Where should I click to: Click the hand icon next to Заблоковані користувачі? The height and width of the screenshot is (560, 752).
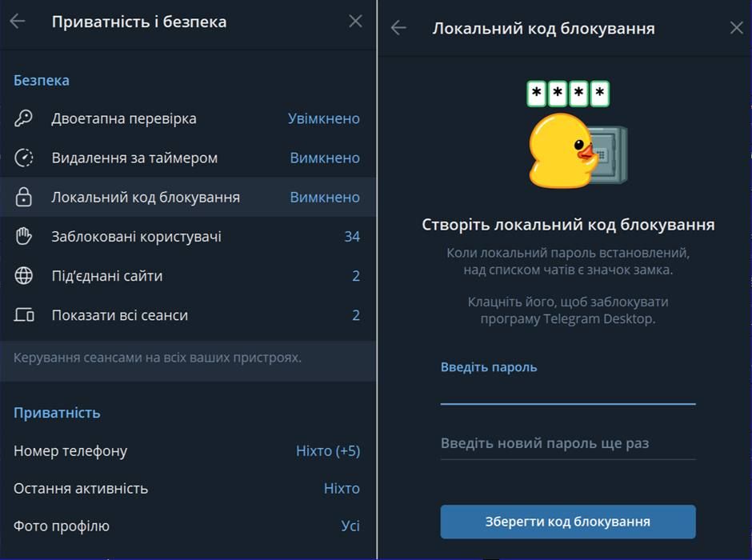[24, 236]
